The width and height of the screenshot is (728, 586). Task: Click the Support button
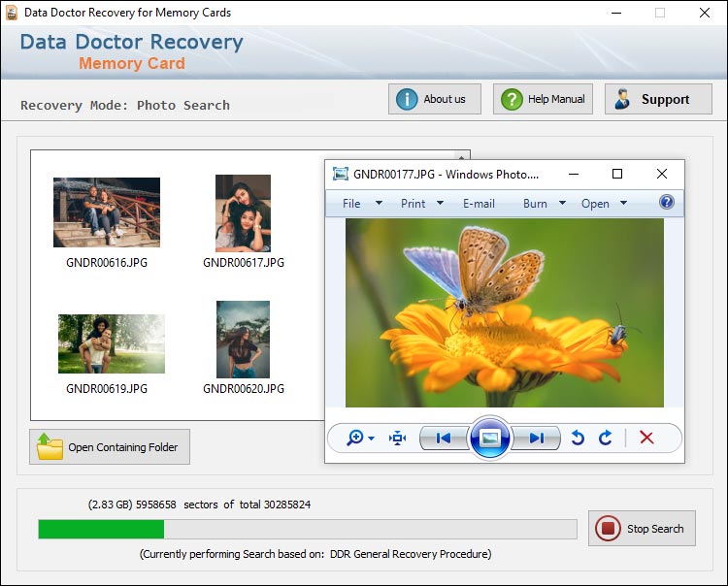click(658, 99)
